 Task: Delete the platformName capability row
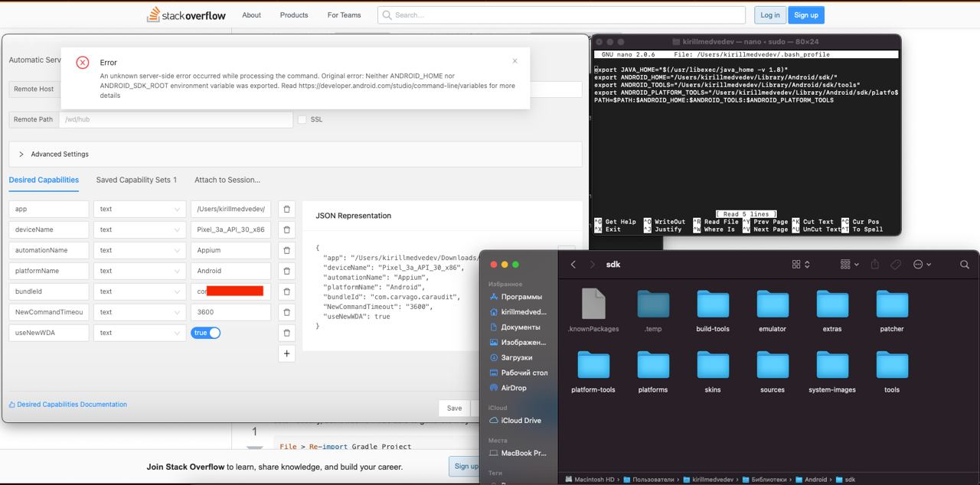(x=286, y=271)
